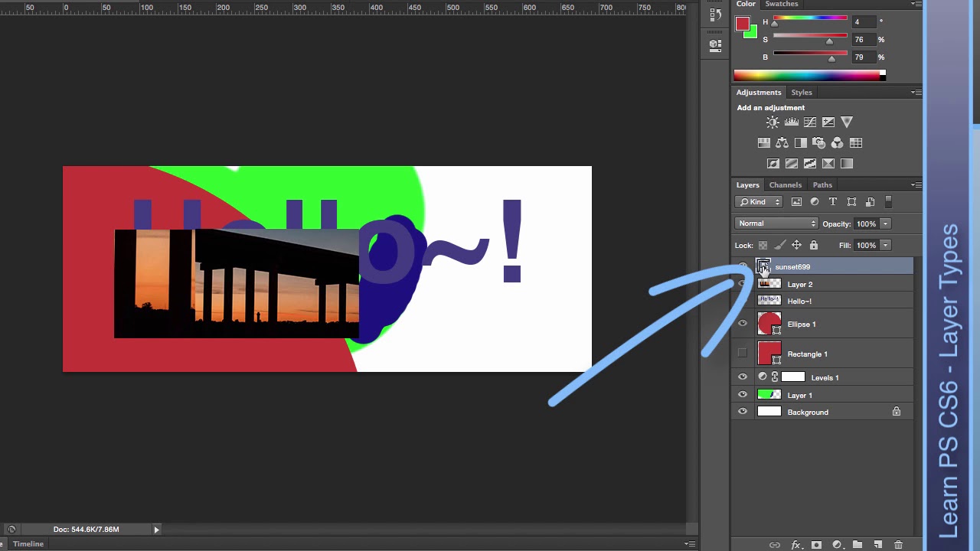Switch to the Styles tab
The image size is (980, 551).
point(802,93)
